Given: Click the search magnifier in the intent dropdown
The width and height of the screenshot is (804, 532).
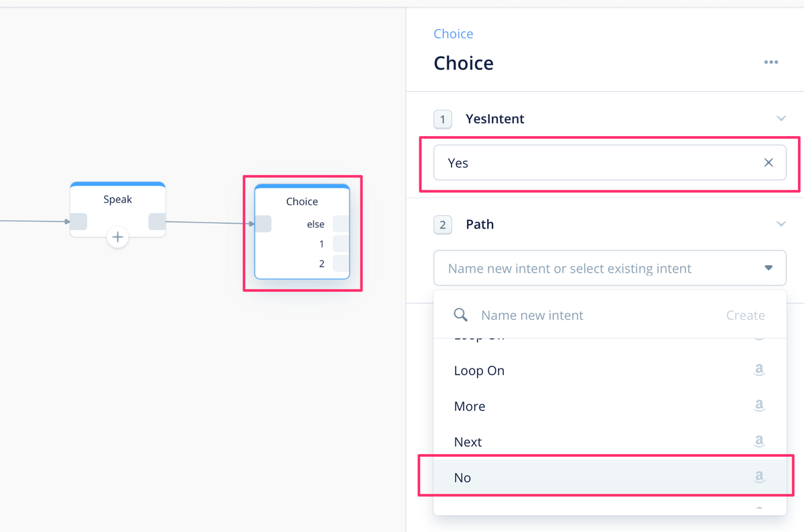Looking at the screenshot, I should coord(460,315).
